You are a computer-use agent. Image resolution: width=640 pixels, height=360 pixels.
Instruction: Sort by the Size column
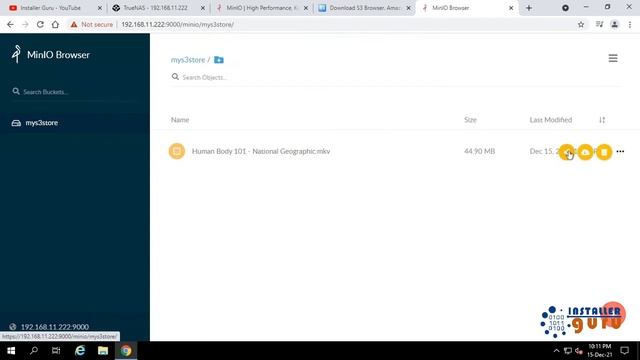[x=470, y=120]
